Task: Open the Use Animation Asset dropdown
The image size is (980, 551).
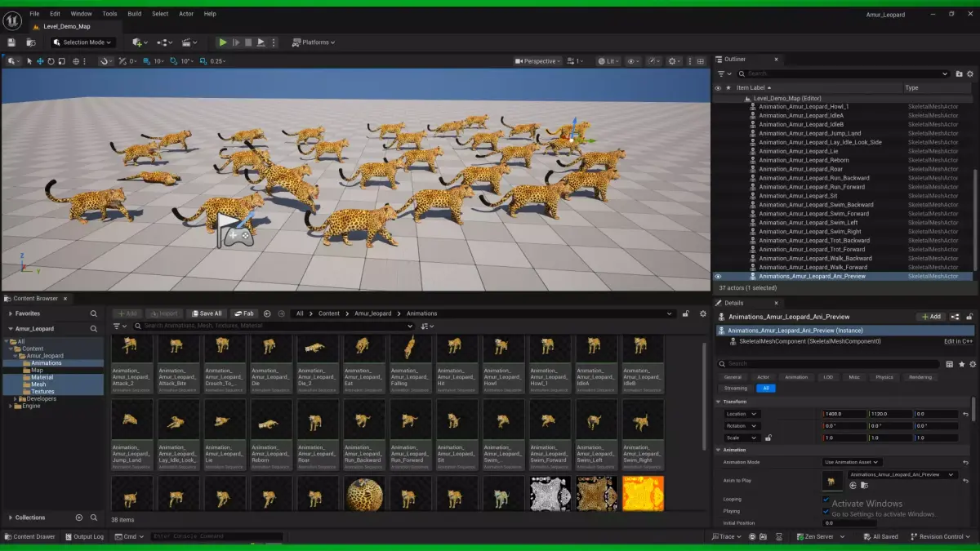Action: tap(852, 462)
